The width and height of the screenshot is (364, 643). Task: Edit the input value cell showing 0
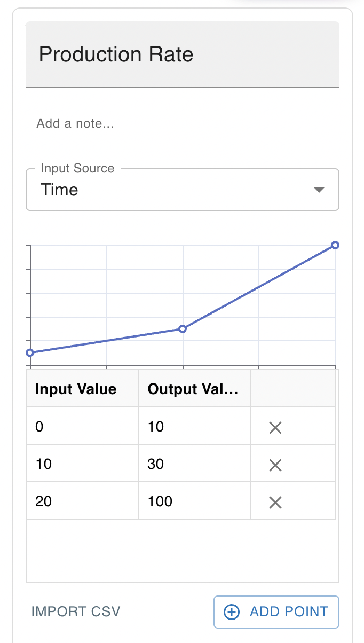click(x=82, y=426)
